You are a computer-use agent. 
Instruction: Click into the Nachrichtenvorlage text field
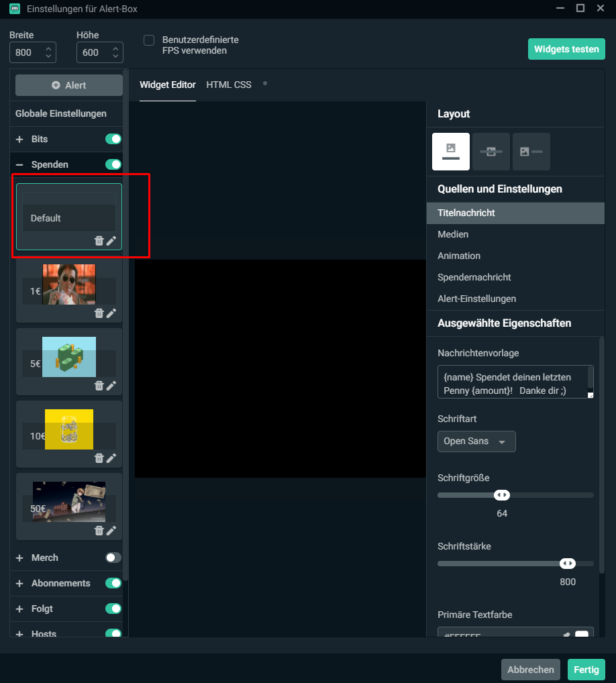tap(511, 382)
